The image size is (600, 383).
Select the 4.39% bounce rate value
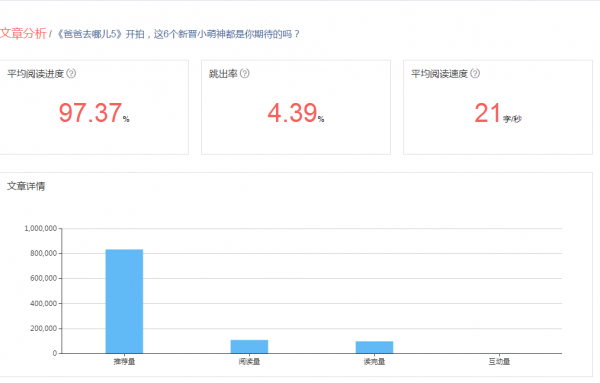click(x=296, y=113)
